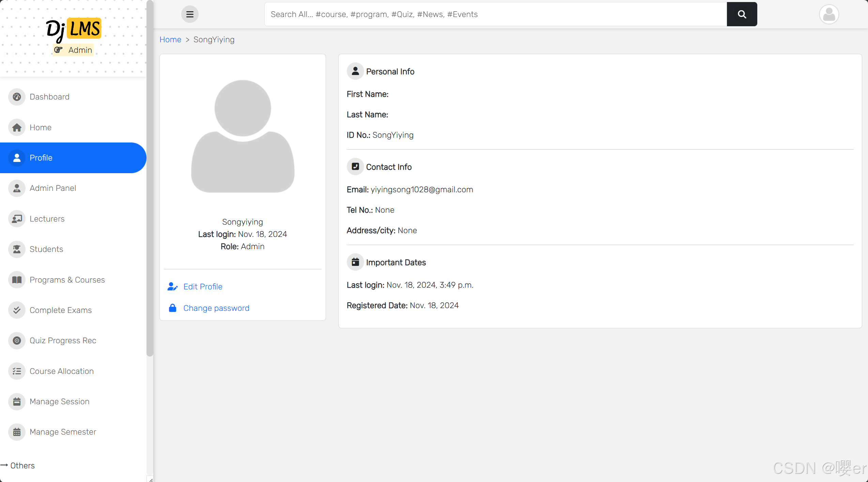Screen dimensions: 868x482
Task: Toggle sidebar with hamburger menu button
Action: point(190,14)
